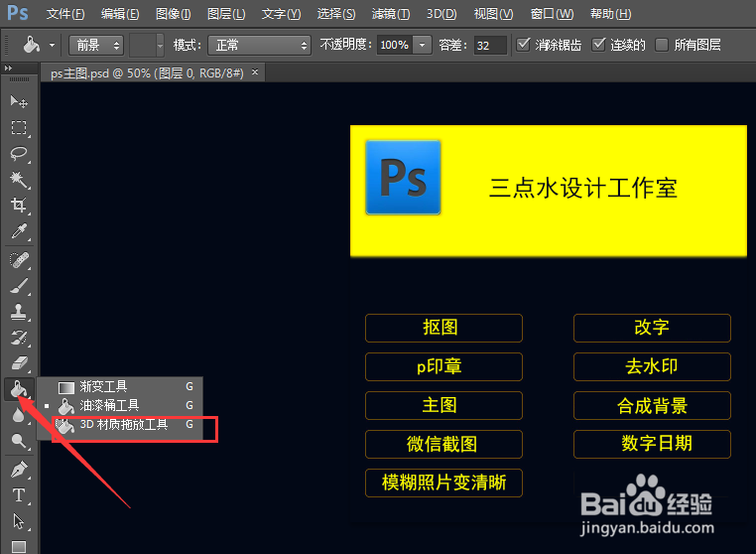756x554 pixels.
Task: Select the Clone Stamp tool
Action: click(x=19, y=312)
